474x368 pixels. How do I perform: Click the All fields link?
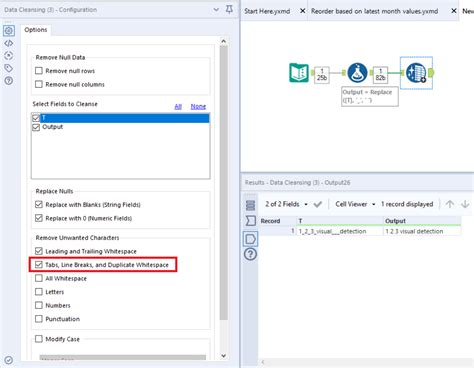tap(178, 107)
